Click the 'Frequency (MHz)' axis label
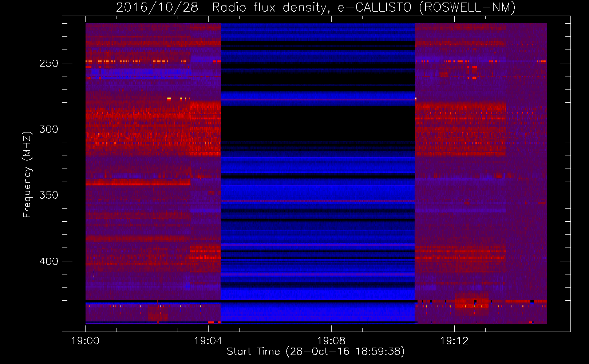Viewport: 589px width, 364px height. (x=27, y=175)
